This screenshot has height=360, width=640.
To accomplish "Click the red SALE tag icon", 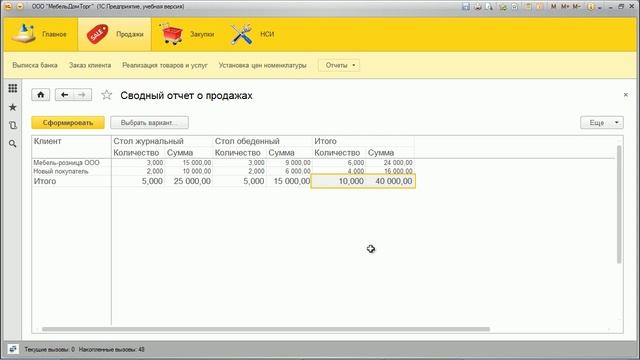I will (x=97, y=34).
